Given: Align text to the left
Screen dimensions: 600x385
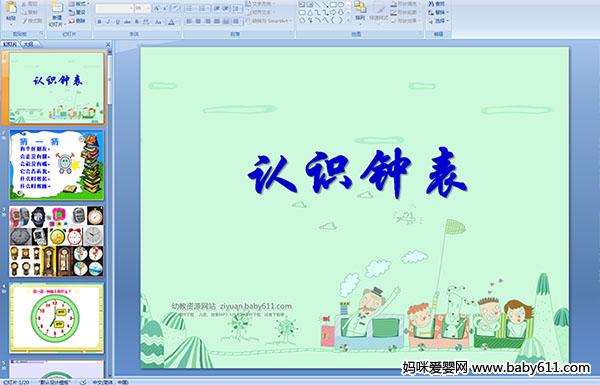Looking at the screenshot, I should coord(189,21).
